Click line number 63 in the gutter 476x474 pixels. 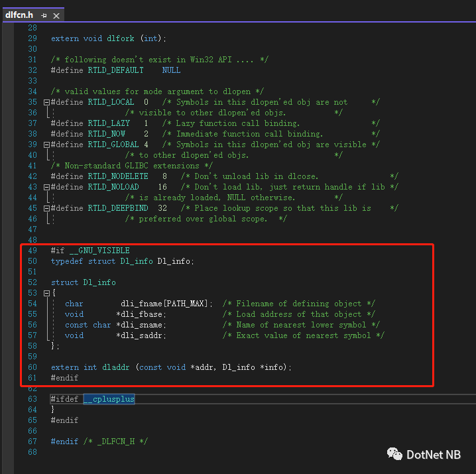pyautogui.click(x=32, y=399)
